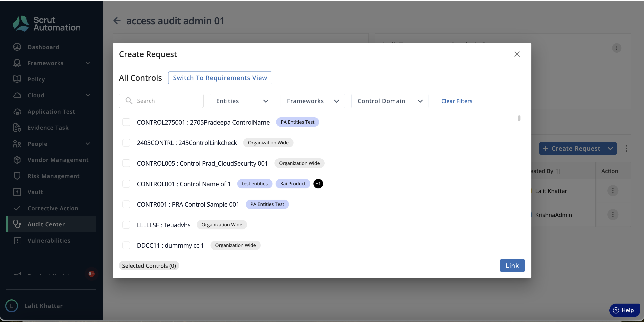Click the CONTROL005 control name text
The width and height of the screenshot is (644, 322).
(x=202, y=163)
